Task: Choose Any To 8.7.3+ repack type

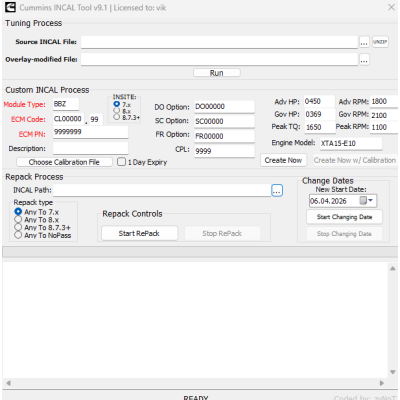Action: tap(18, 227)
